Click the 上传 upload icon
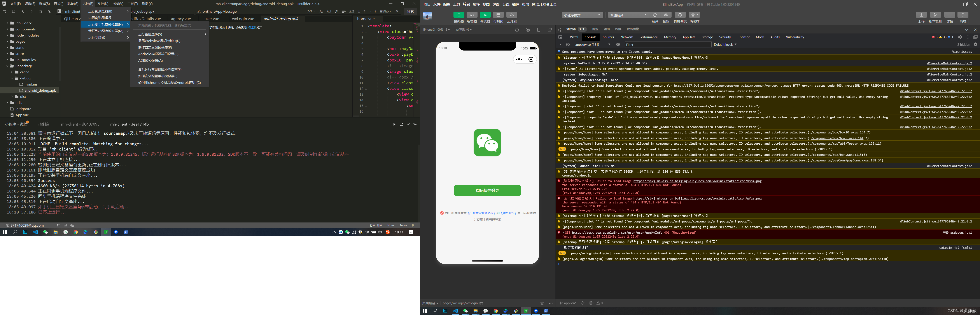 tap(921, 15)
